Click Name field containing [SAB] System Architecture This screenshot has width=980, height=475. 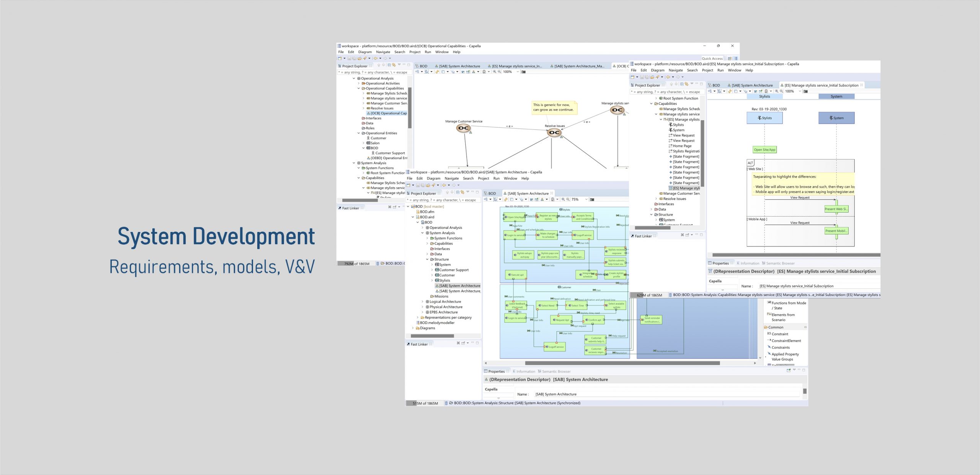667,394
